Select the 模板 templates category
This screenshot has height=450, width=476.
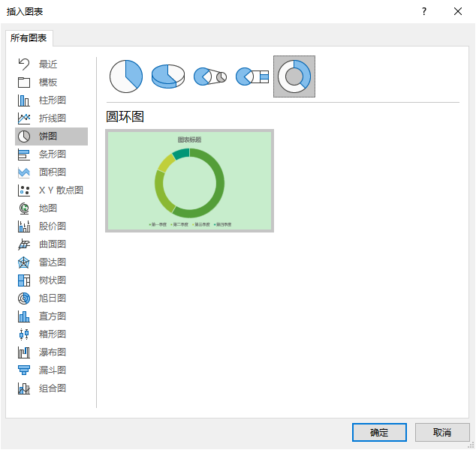48,82
